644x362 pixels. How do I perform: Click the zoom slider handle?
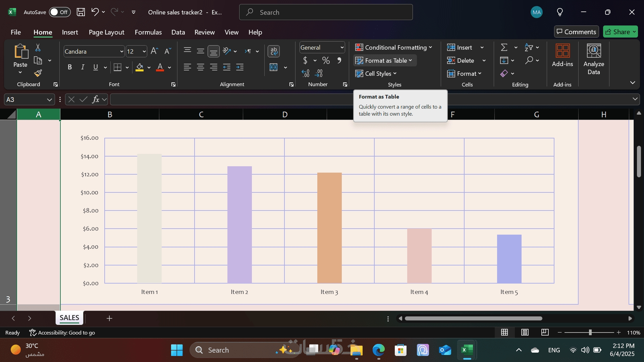tap(590, 333)
